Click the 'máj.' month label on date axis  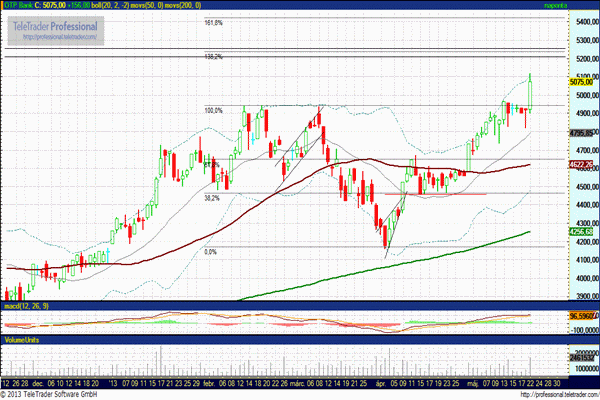[x=472, y=383]
